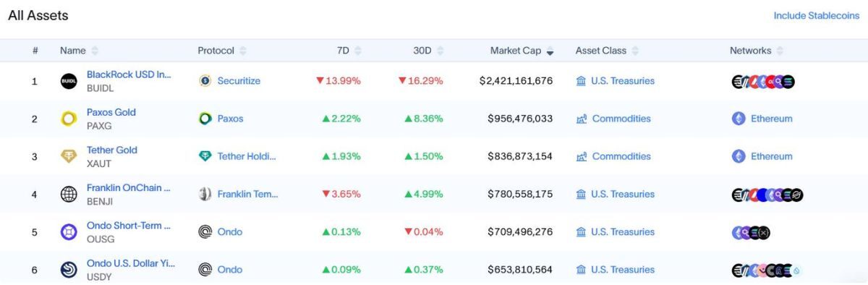Open the Ethereum network link in PAXG row
Image resolution: width=868 pixels, height=285 pixels.
click(x=772, y=119)
